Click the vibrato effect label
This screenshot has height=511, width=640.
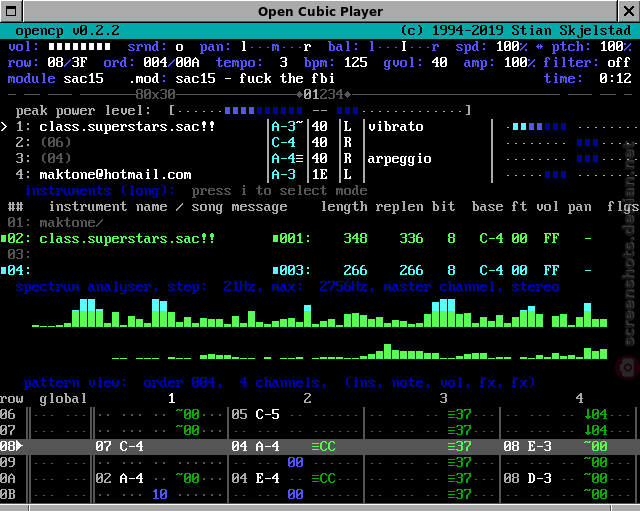[396, 127]
